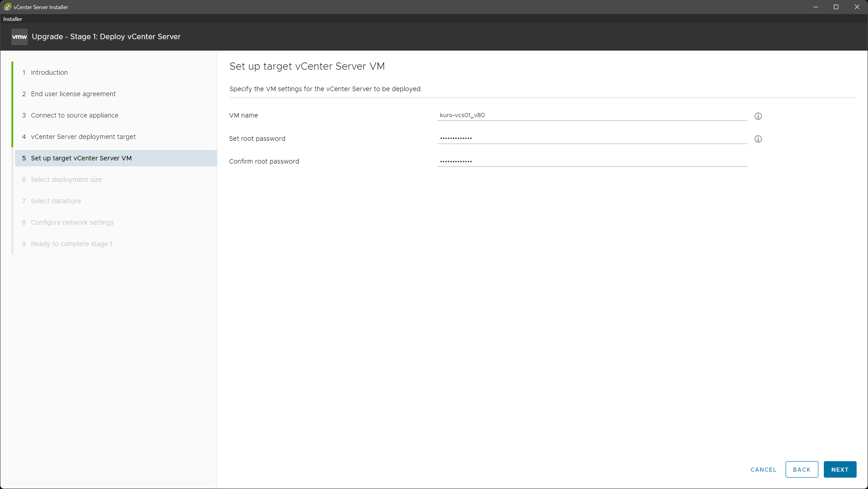Select Set up target vCenter Server VM step
The image size is (868, 489).
click(81, 158)
